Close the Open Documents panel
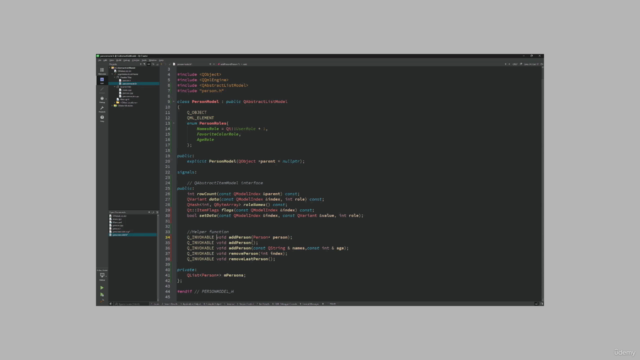The width and height of the screenshot is (640, 360). (x=157, y=212)
